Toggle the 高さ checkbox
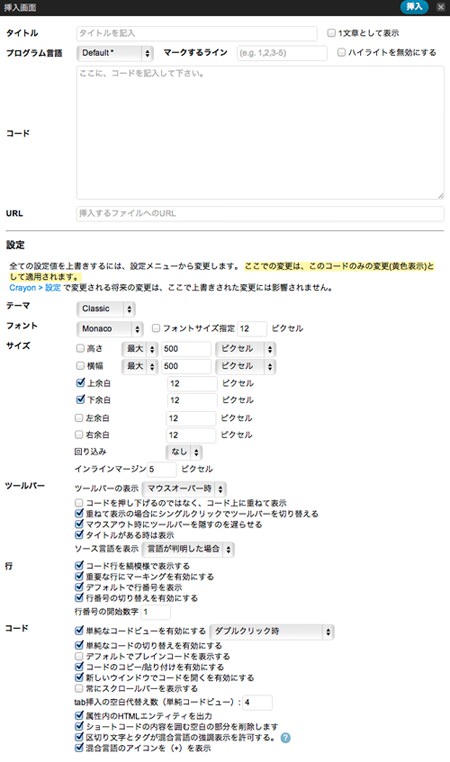450x762 pixels. [80, 348]
